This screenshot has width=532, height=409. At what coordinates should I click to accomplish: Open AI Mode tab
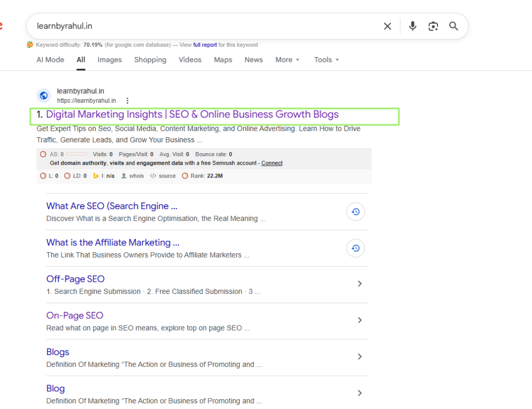point(50,60)
